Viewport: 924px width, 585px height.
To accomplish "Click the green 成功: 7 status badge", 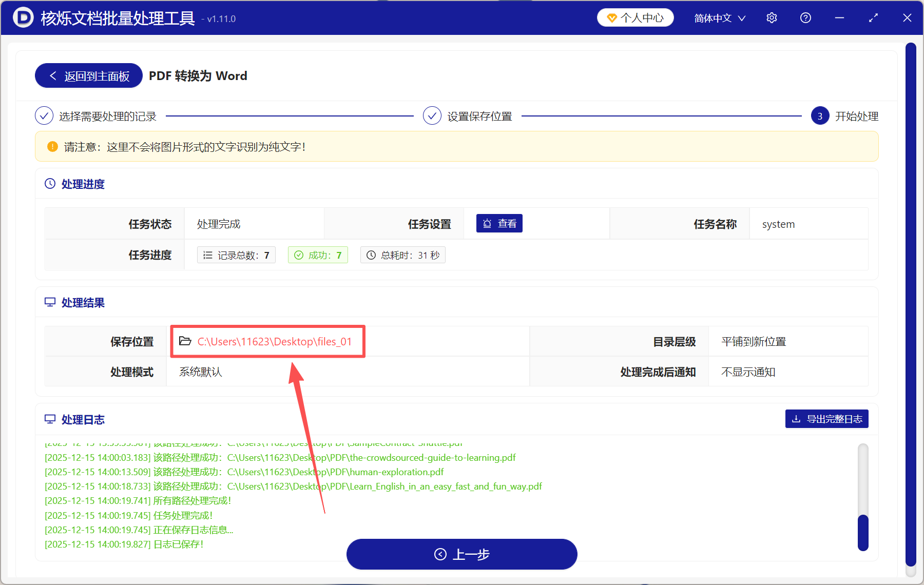I will click(x=317, y=255).
